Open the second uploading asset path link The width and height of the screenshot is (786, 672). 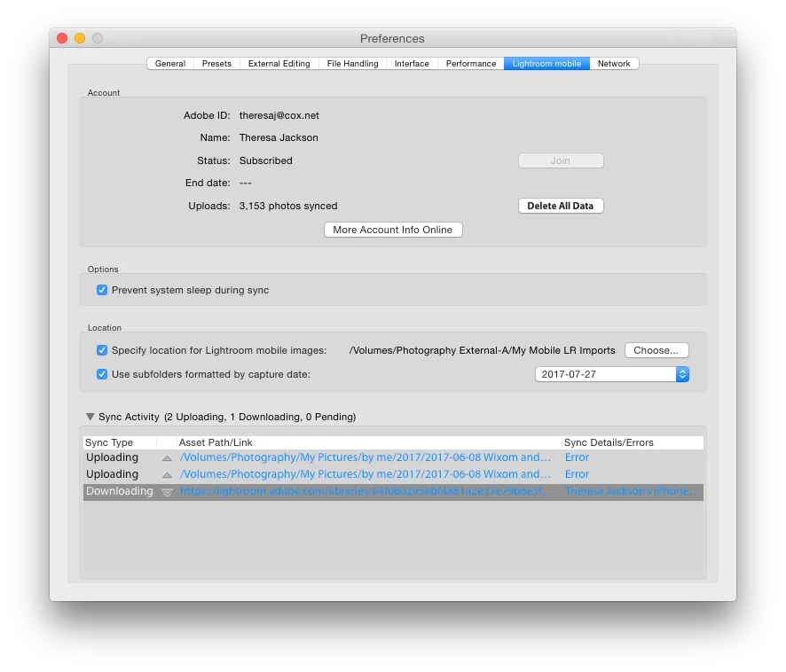tap(365, 474)
